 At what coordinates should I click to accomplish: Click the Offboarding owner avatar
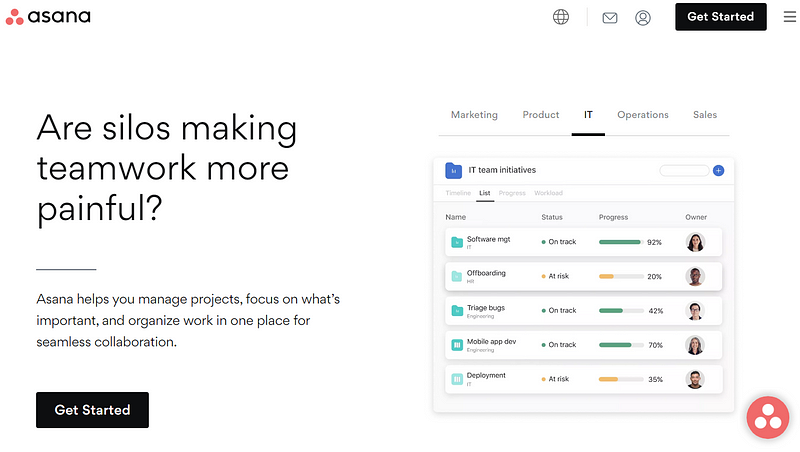695,277
